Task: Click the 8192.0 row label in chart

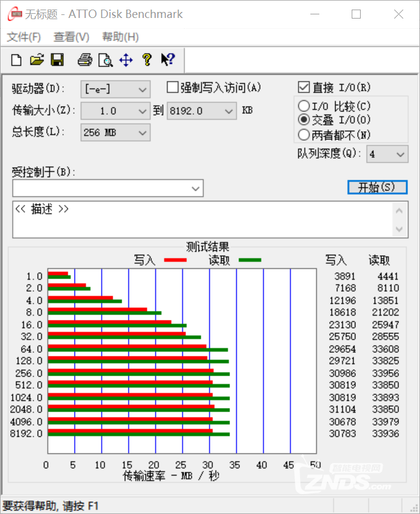Action: pyautogui.click(x=26, y=434)
